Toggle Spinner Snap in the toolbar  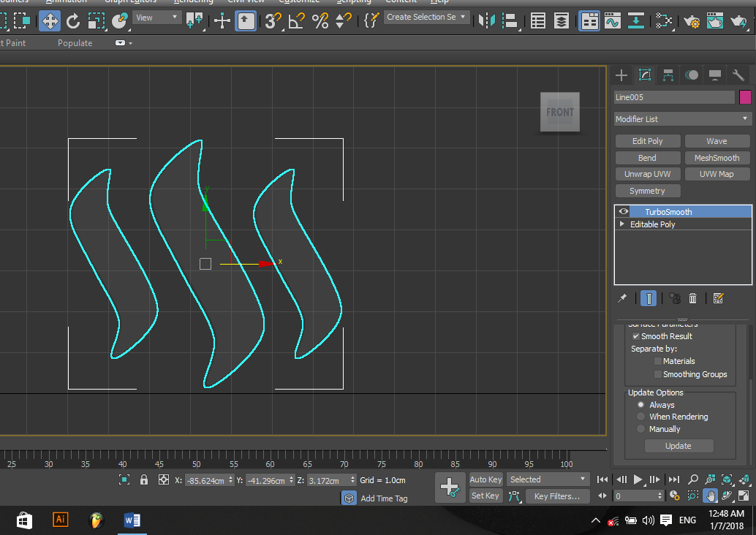coord(343,20)
